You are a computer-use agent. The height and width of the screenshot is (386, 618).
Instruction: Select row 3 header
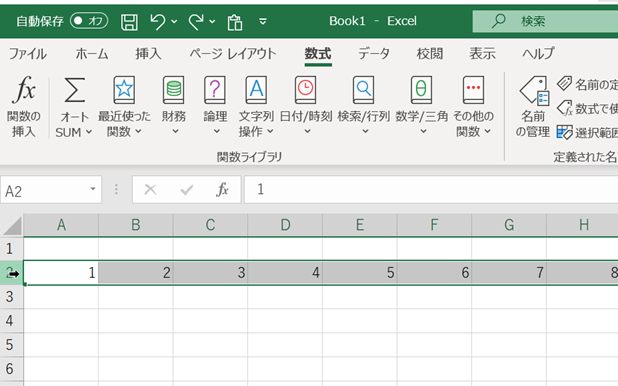(x=11, y=297)
